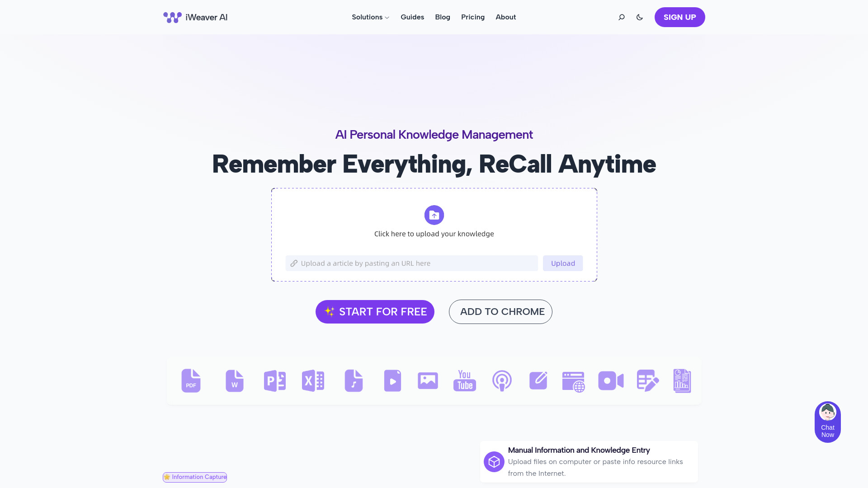Click the START FOR FREE button
The width and height of the screenshot is (868, 488).
pyautogui.click(x=375, y=312)
